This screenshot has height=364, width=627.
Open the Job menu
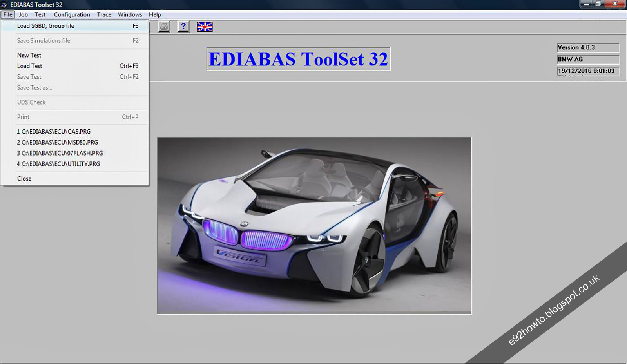23,14
